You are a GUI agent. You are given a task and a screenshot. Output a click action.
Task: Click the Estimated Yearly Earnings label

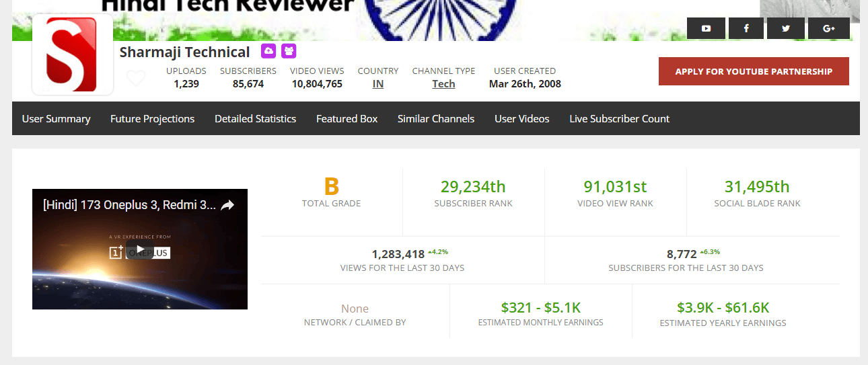click(723, 323)
